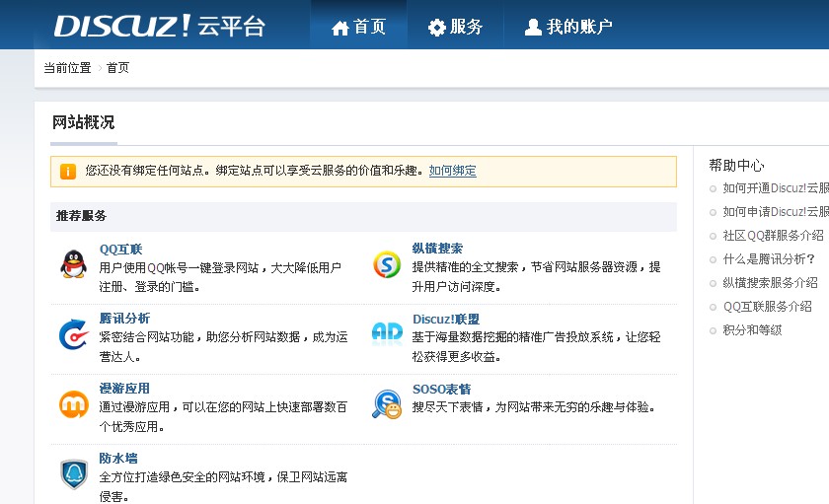Viewport: 829px width, 504px height.
Task: Select the 网站概况 tab
Action: pyautogui.click(x=84, y=122)
